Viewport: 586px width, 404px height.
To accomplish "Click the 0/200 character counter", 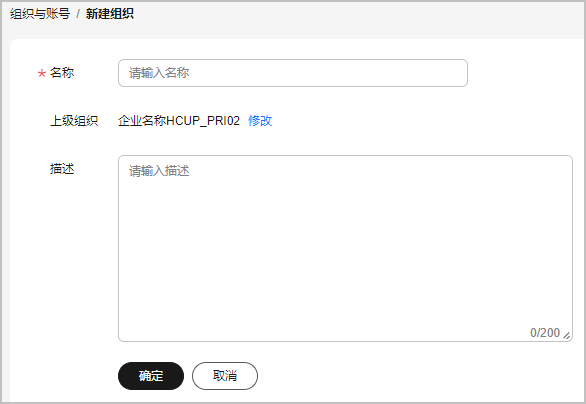I will 545,333.
